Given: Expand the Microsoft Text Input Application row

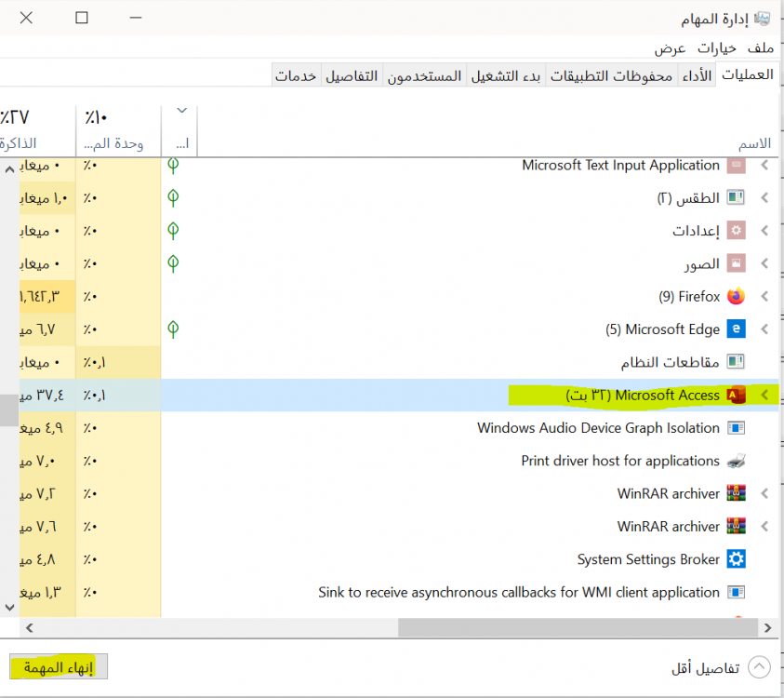Looking at the screenshot, I should (764, 165).
